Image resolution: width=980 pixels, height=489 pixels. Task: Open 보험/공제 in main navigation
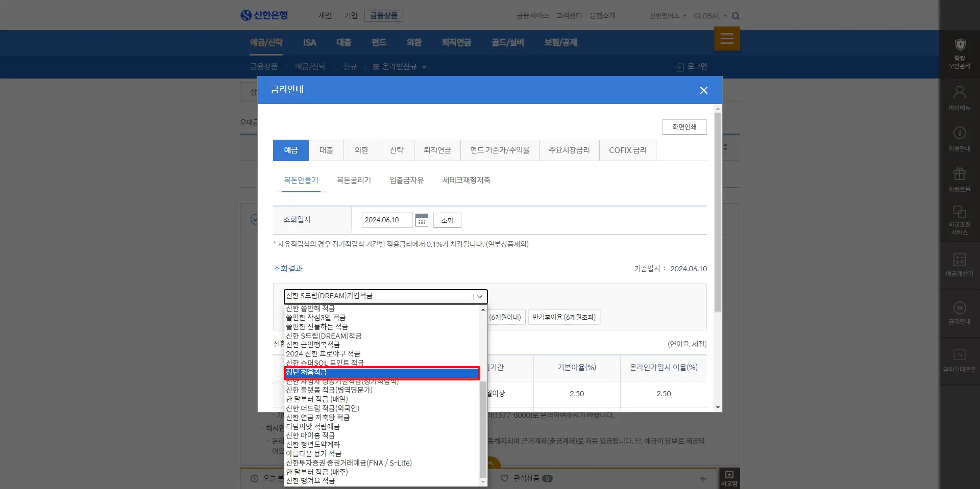560,43
